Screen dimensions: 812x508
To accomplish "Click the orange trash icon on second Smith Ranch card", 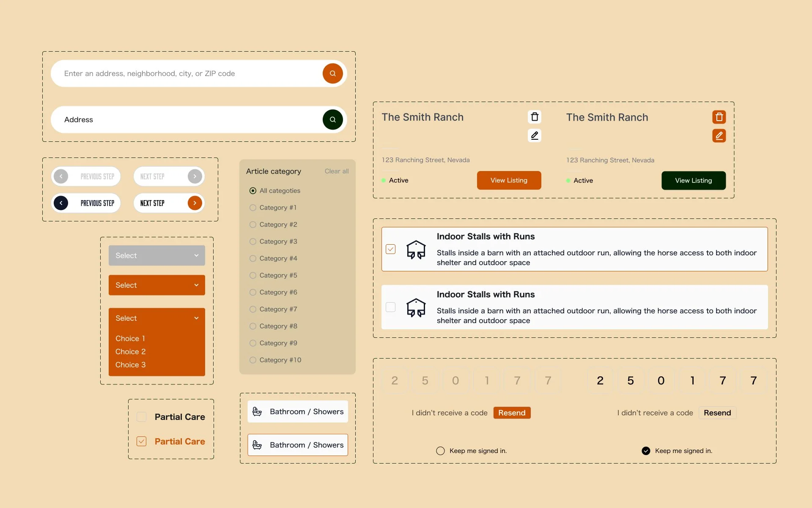I will pyautogui.click(x=719, y=117).
